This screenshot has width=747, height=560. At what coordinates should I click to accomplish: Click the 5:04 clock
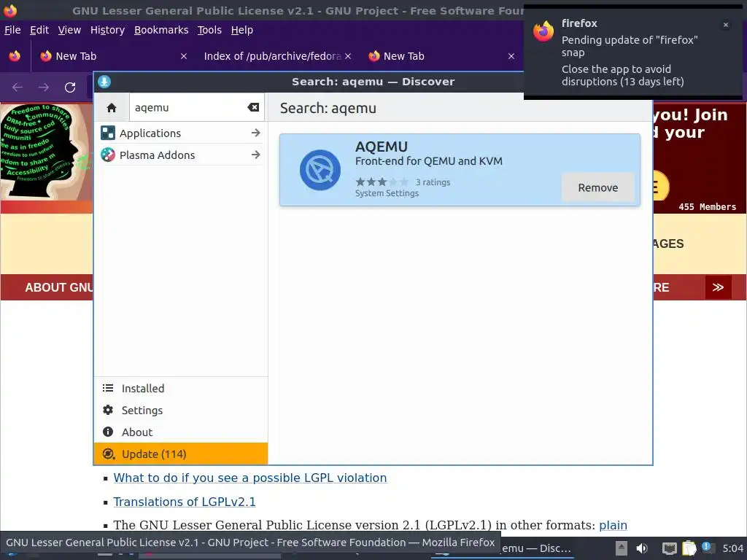[732, 548]
